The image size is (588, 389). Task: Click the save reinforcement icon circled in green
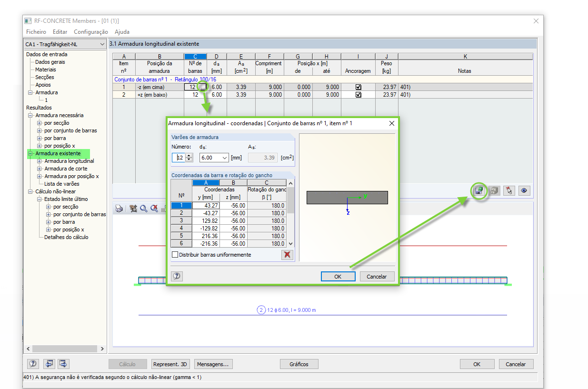(479, 190)
